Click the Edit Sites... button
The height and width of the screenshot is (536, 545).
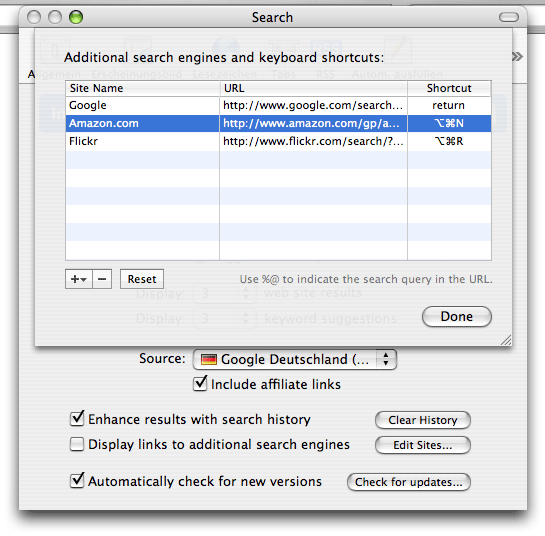tap(423, 445)
